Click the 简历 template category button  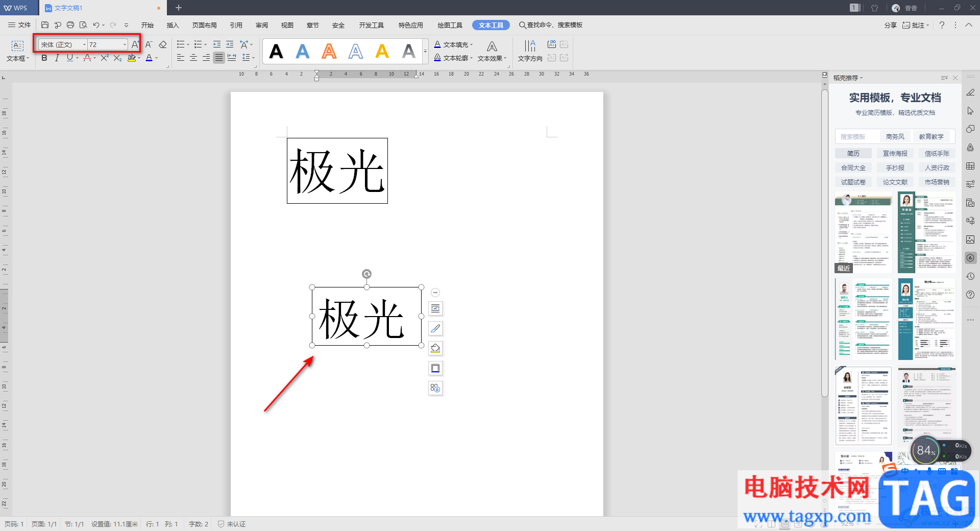[853, 153]
